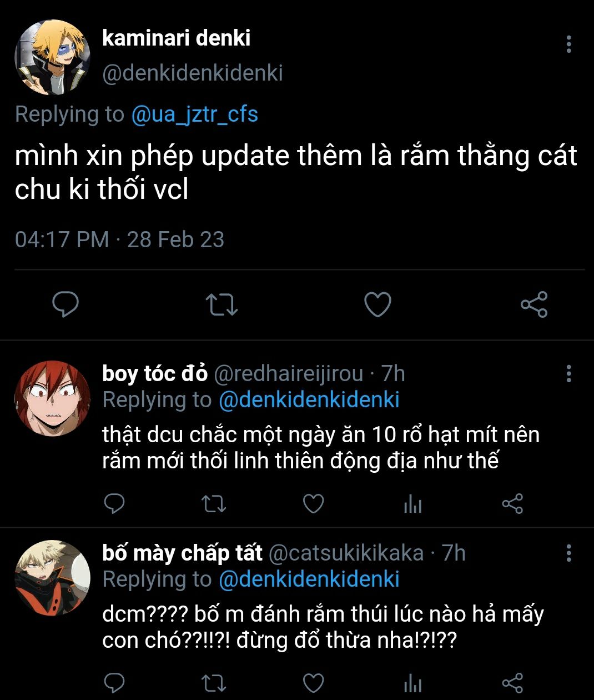594x700 pixels.
Task: Share kaminari denki's main tweet
Action: coord(534,304)
